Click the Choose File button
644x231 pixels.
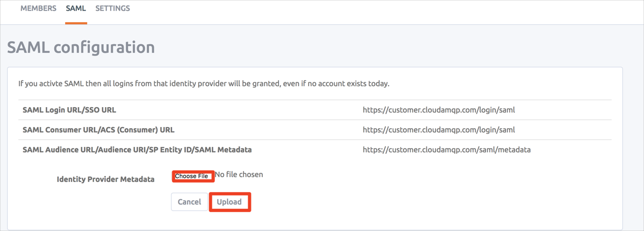192,176
